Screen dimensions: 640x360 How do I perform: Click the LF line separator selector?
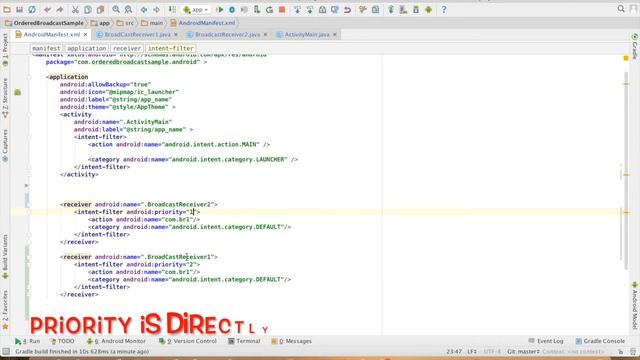coord(472,351)
